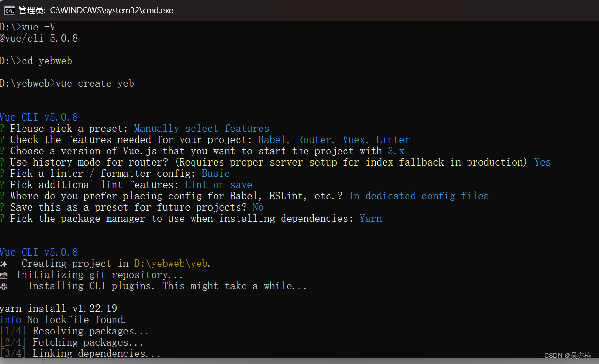
Task: Click '[3/4] Linking dependencies...' line
Action: pos(80,354)
